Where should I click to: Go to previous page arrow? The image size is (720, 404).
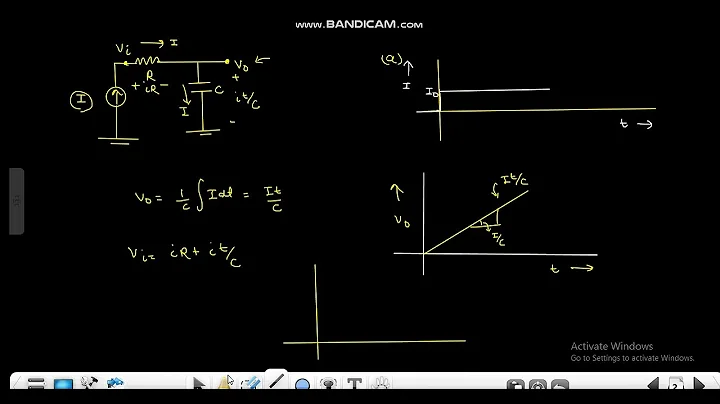653,384
